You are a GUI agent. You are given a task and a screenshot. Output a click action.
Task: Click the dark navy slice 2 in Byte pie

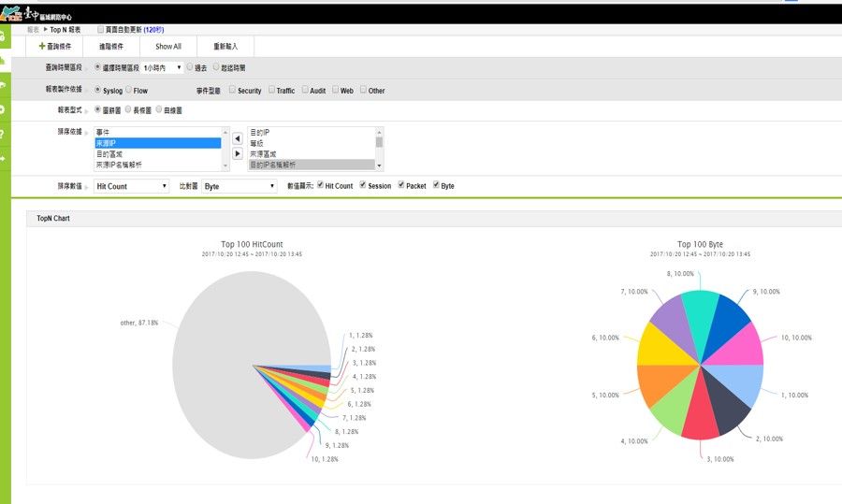[728, 403]
